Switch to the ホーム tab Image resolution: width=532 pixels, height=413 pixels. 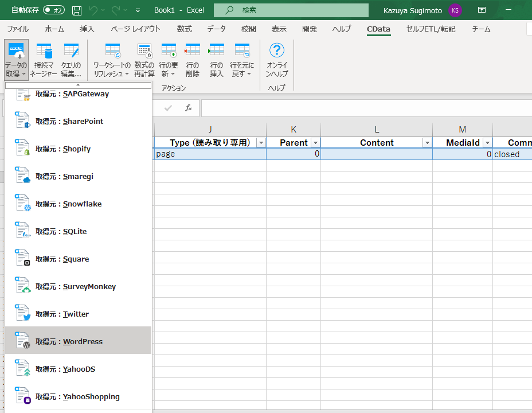tap(54, 29)
